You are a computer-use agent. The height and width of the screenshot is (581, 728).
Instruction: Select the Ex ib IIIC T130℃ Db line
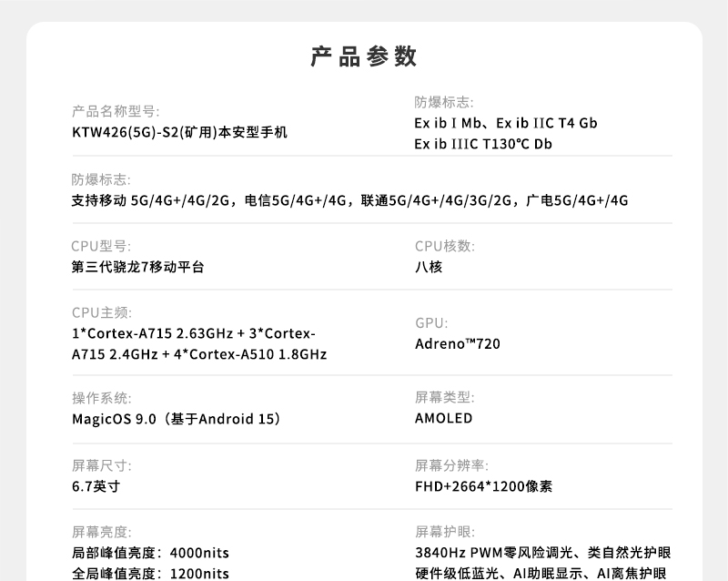tap(483, 144)
